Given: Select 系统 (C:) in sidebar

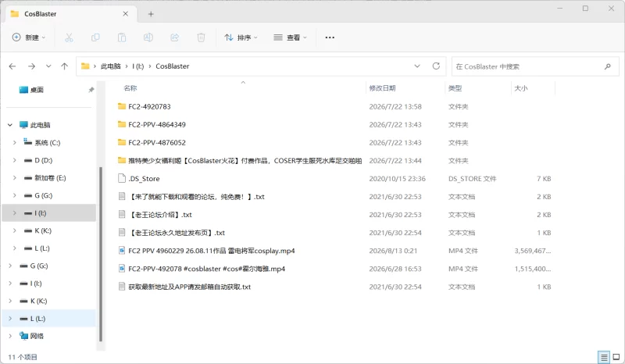Looking at the screenshot, I should click(47, 142).
